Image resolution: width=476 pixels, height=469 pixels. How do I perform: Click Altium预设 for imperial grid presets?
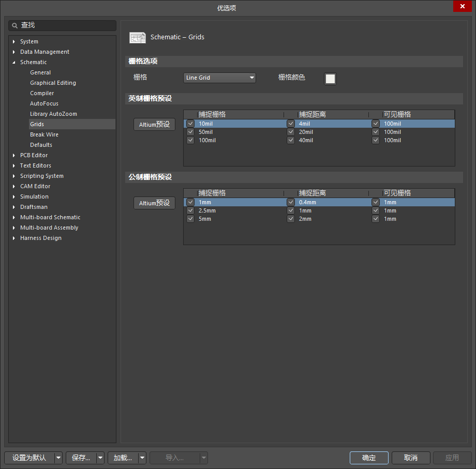click(x=154, y=125)
